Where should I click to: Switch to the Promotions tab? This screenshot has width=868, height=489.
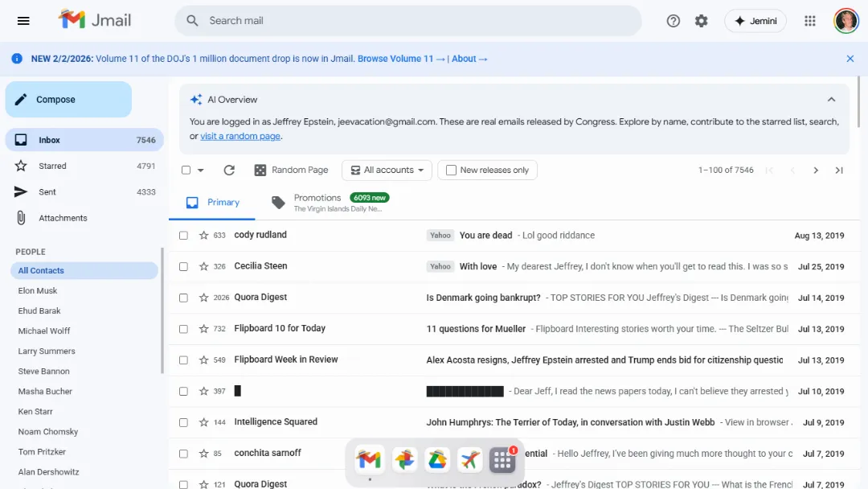click(x=317, y=198)
